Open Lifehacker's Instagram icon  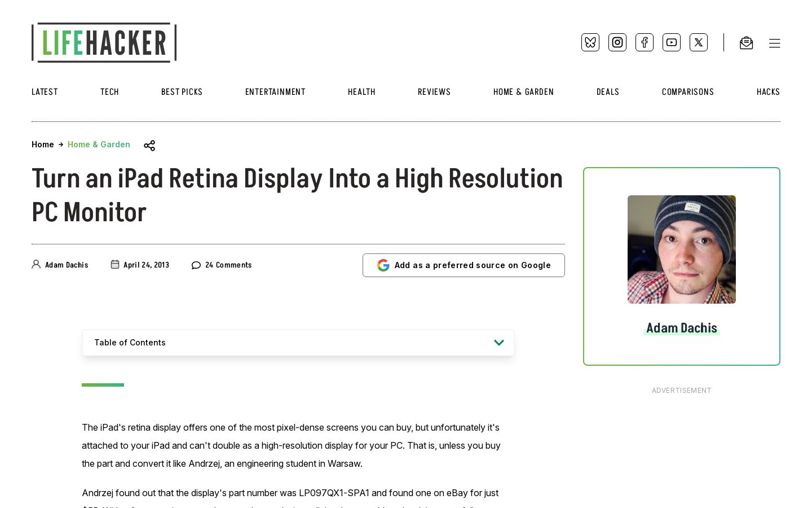click(617, 42)
